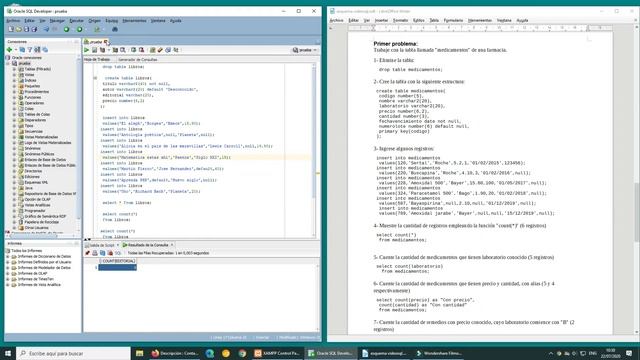Viewport: 640px width, 360px height.
Task: Open the Insertar menu in LibreOffice Writer
Action: click(381, 20)
